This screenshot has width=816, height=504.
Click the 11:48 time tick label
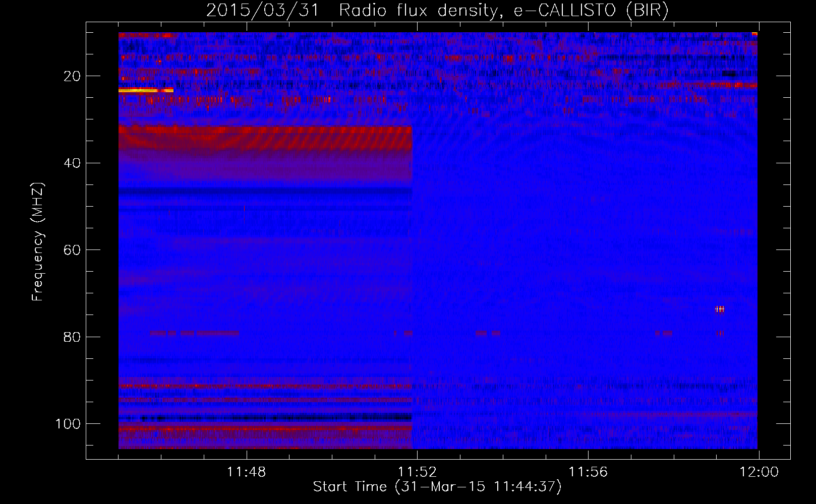click(246, 472)
